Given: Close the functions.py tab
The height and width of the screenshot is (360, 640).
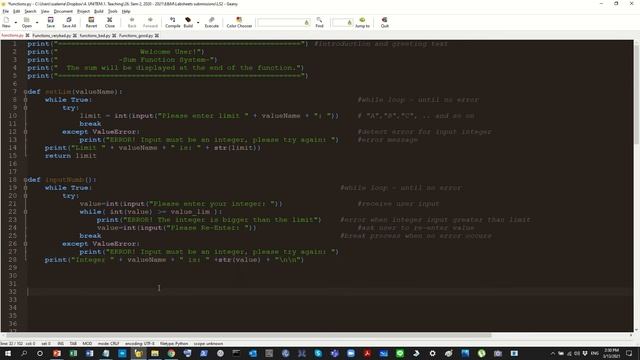Looking at the screenshot, I should point(27,36).
